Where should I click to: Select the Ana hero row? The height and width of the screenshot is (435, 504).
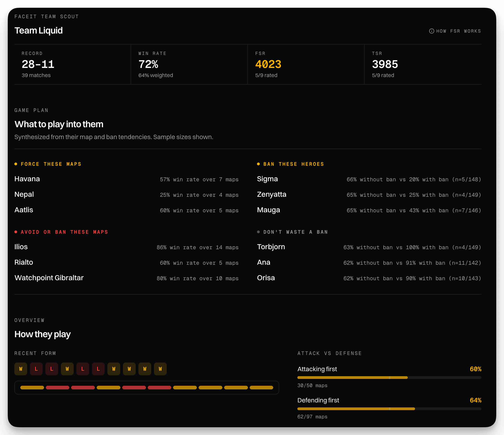click(369, 263)
